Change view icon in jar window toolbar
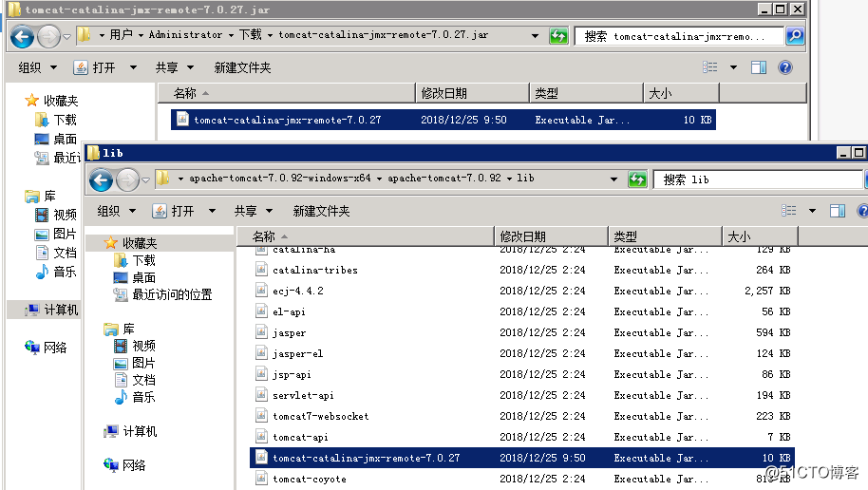 tap(710, 67)
